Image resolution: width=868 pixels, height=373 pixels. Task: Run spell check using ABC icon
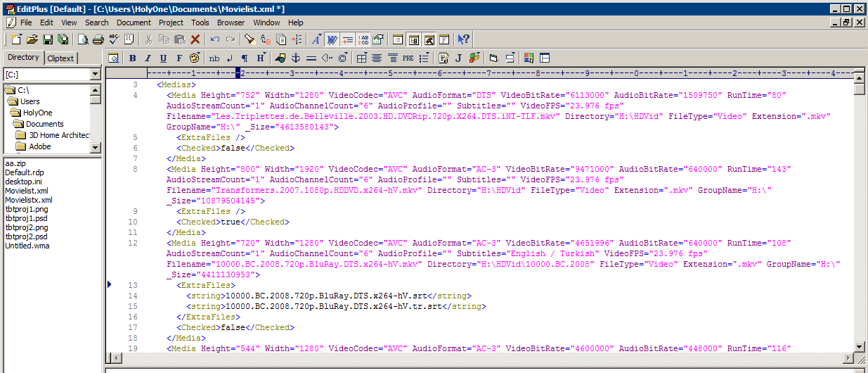tap(114, 39)
